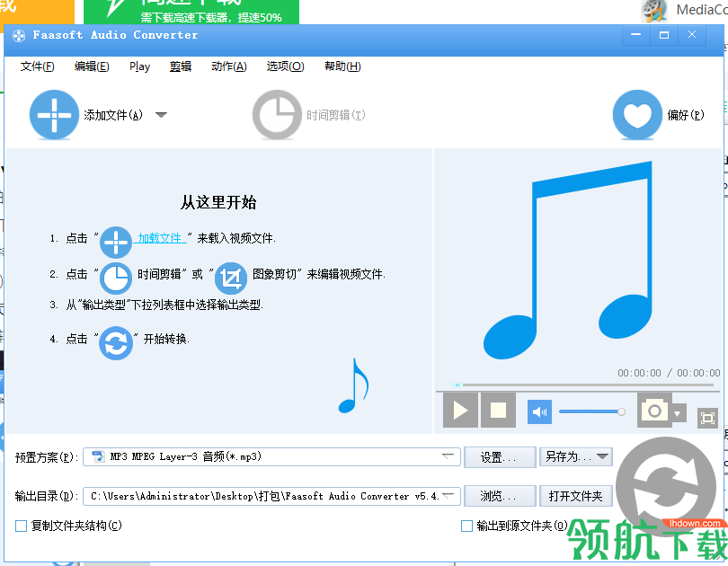Click the blue plus Add File icon
The height and width of the screenshot is (566, 728).
pyautogui.click(x=54, y=115)
